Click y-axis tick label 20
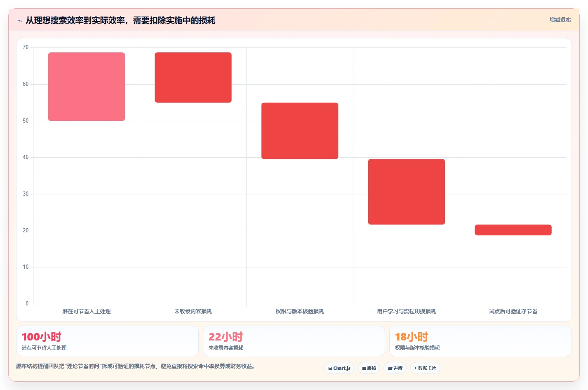The image size is (588, 390). click(x=26, y=231)
